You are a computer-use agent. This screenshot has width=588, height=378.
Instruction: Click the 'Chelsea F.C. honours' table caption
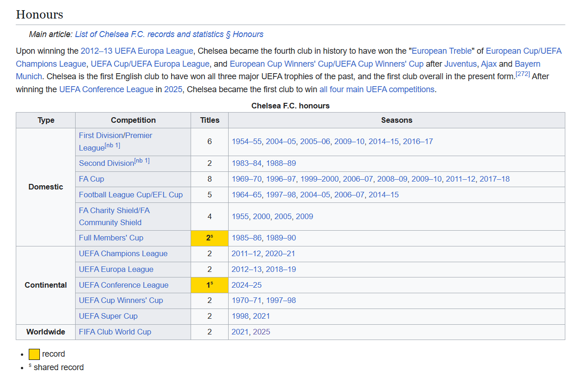point(290,106)
